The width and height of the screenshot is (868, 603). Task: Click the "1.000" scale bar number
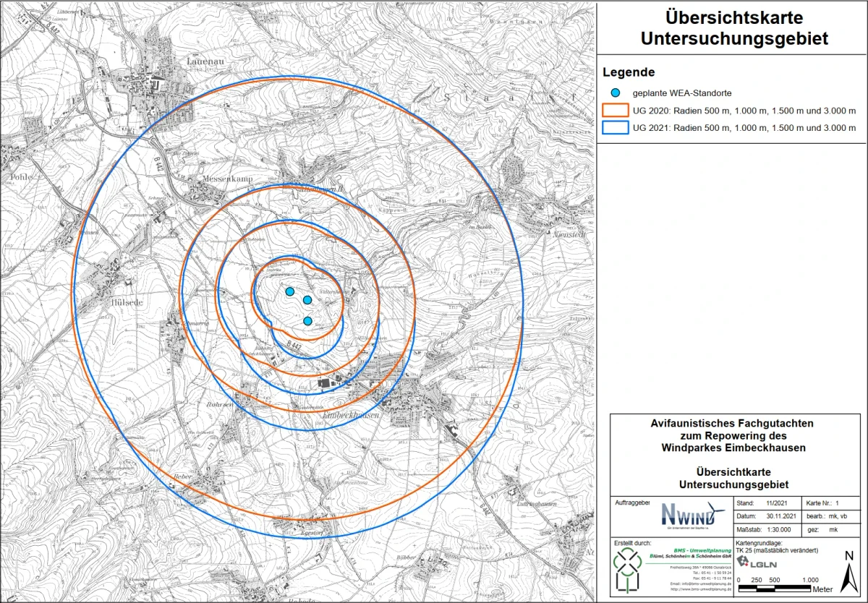click(811, 580)
